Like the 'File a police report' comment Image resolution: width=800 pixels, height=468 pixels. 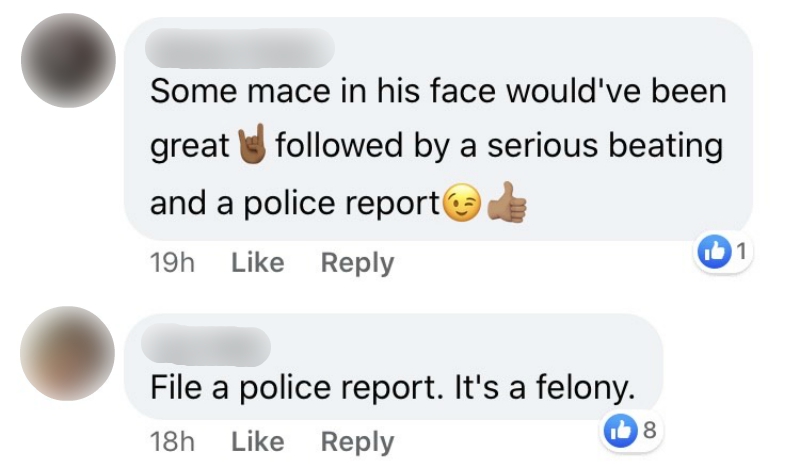click(258, 441)
